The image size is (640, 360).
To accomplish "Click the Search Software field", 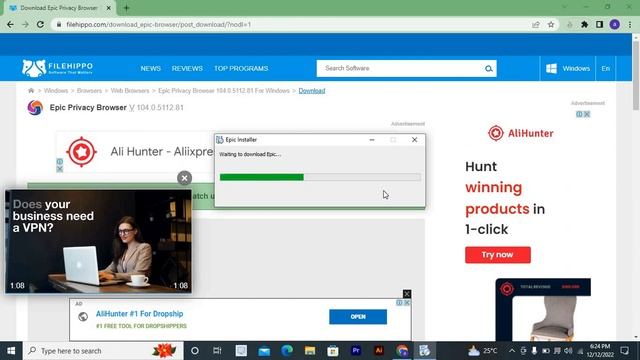I will point(400,69).
